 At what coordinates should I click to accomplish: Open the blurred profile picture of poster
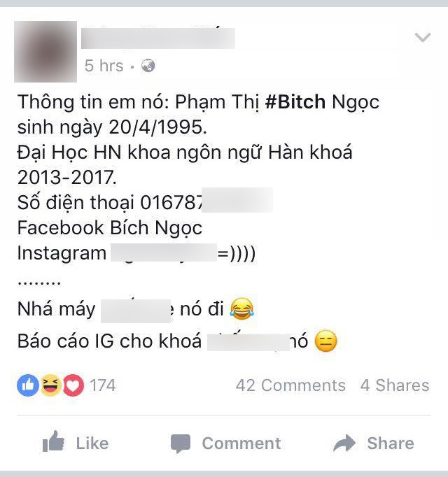click(x=45, y=52)
